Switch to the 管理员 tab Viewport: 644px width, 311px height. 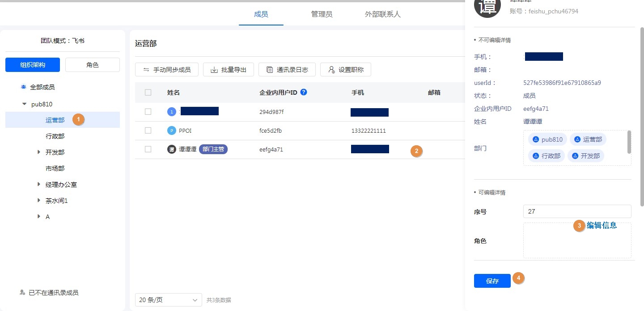click(x=322, y=14)
